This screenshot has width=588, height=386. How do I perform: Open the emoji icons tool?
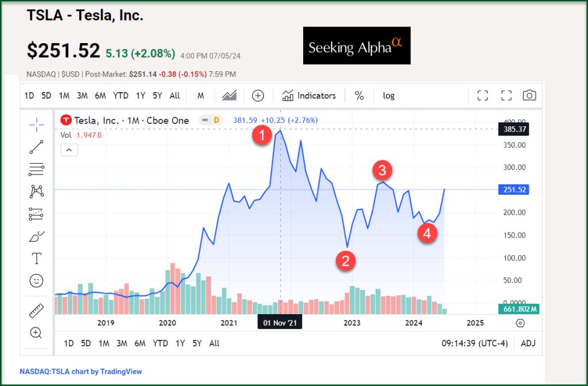pos(36,281)
